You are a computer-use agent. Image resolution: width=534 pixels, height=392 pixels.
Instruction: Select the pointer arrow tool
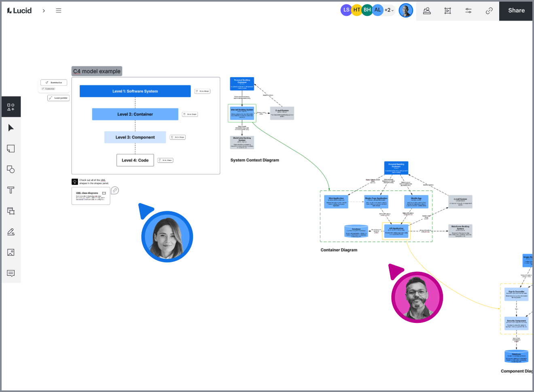pos(11,128)
